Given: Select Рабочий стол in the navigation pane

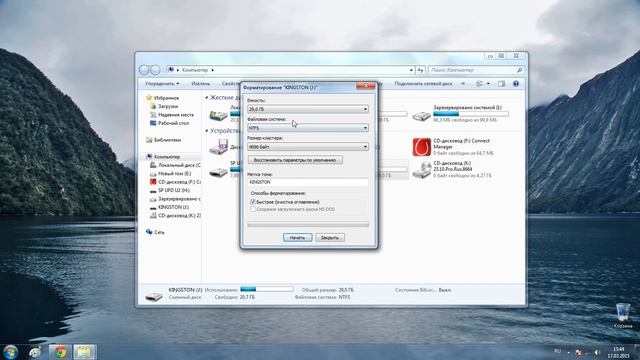Looking at the screenshot, I should pos(173,123).
